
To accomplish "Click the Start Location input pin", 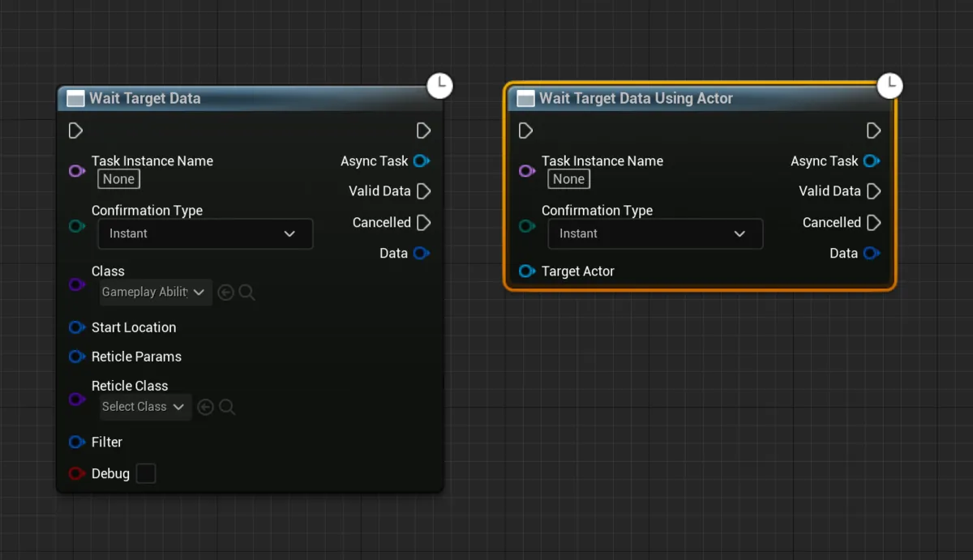I will pos(77,327).
